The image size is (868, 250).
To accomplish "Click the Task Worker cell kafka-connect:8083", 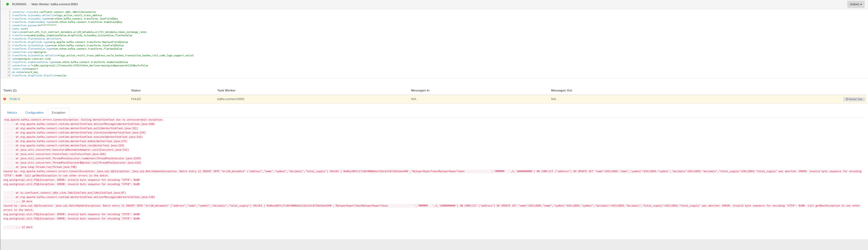I will click(231, 99).
